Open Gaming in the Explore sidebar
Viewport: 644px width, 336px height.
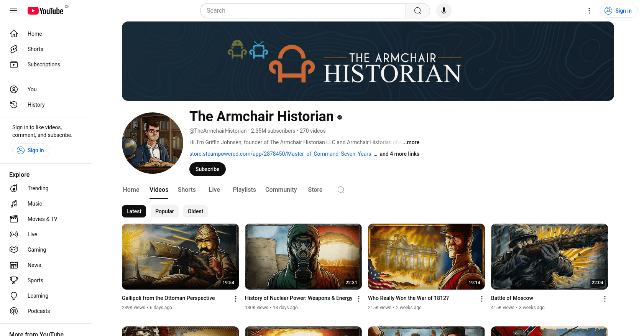36,250
